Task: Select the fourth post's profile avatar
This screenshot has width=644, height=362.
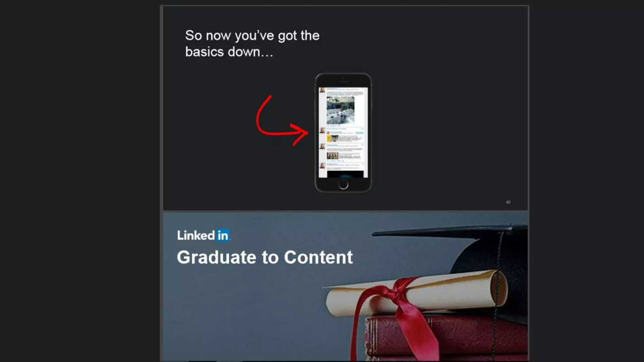Action: click(x=322, y=166)
